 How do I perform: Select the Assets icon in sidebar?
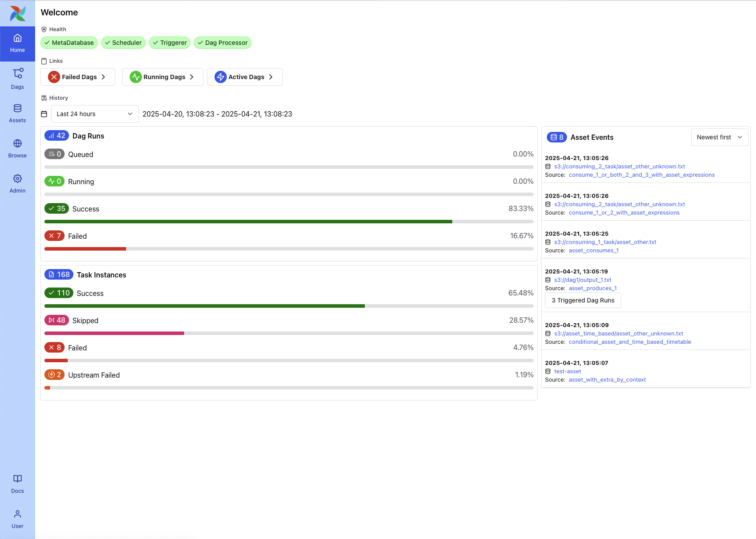click(17, 113)
